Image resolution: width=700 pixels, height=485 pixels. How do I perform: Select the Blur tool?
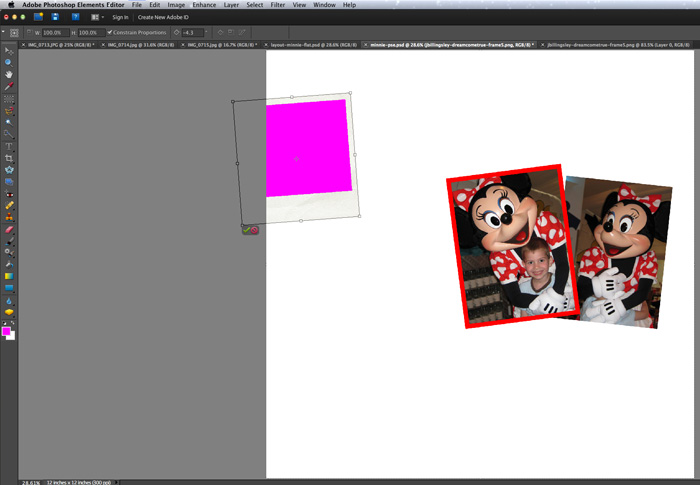click(8, 301)
